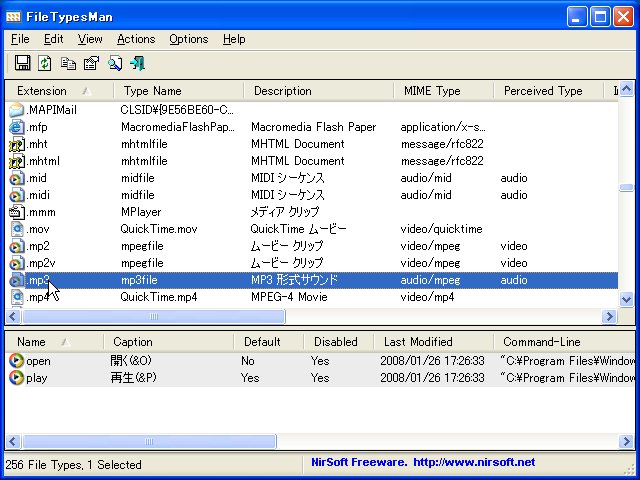Click the icon for the .mmm row
640x480 pixels.
(x=16, y=212)
